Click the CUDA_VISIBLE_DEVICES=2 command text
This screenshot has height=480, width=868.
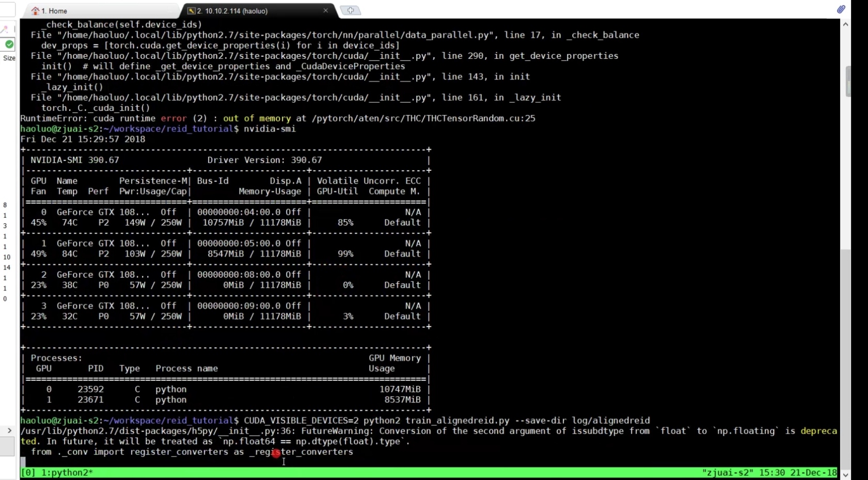[x=301, y=421]
